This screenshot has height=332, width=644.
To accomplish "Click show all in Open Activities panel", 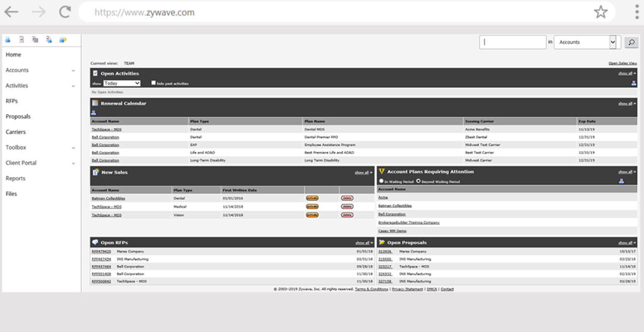I will point(625,74).
